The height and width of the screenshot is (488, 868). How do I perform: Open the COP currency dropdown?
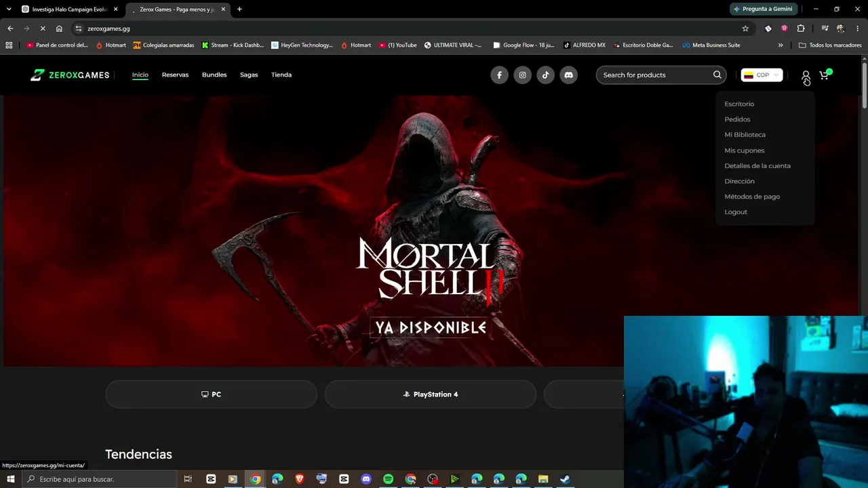click(762, 75)
